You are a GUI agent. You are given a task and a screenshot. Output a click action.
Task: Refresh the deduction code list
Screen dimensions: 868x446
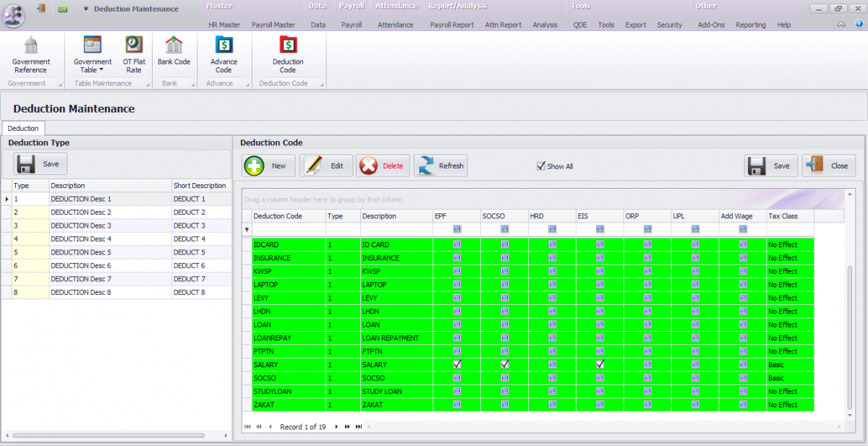(441, 166)
